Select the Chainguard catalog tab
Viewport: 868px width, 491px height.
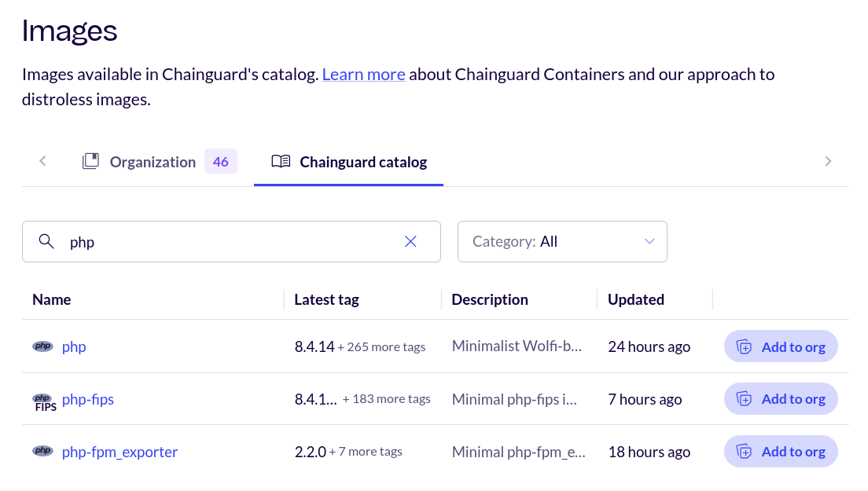tap(363, 162)
